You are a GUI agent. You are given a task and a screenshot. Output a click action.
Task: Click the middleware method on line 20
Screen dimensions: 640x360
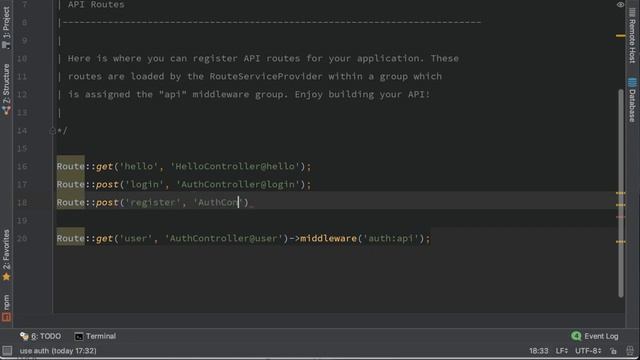329,238
